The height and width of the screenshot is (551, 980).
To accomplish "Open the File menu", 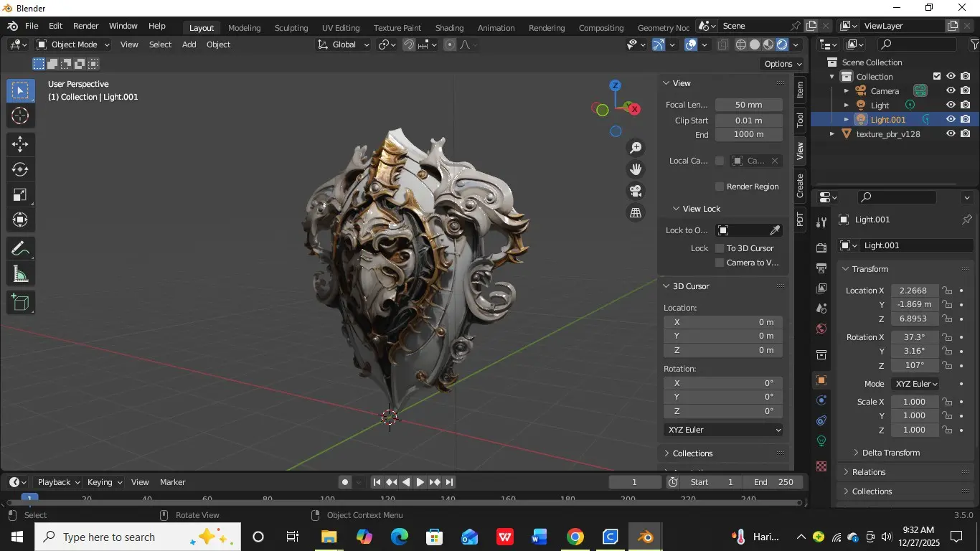I will tap(32, 26).
